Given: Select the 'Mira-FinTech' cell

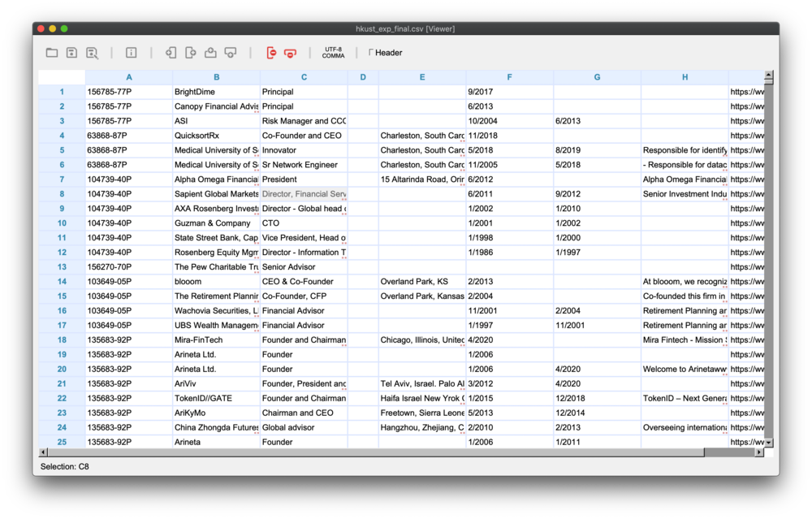Looking at the screenshot, I should (x=217, y=340).
